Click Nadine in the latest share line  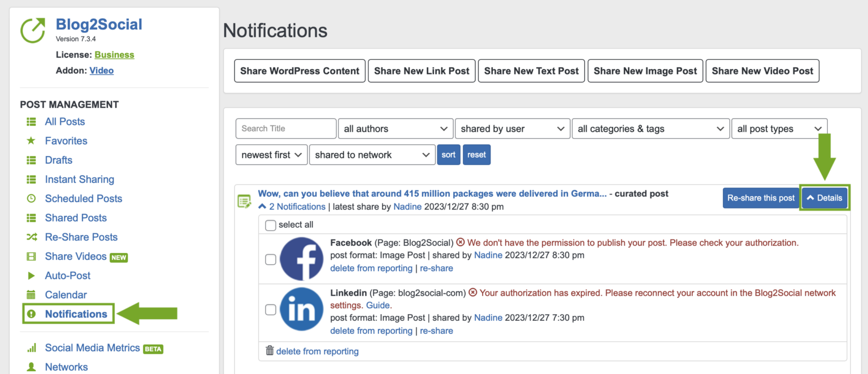(x=407, y=207)
